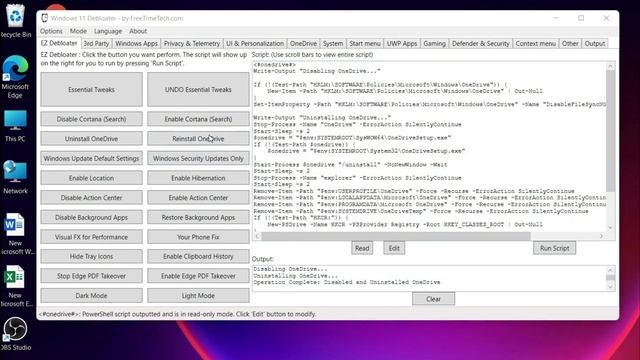This screenshot has width=640, height=360.
Task: Click the Essential Tweaks button
Action: [x=91, y=89]
